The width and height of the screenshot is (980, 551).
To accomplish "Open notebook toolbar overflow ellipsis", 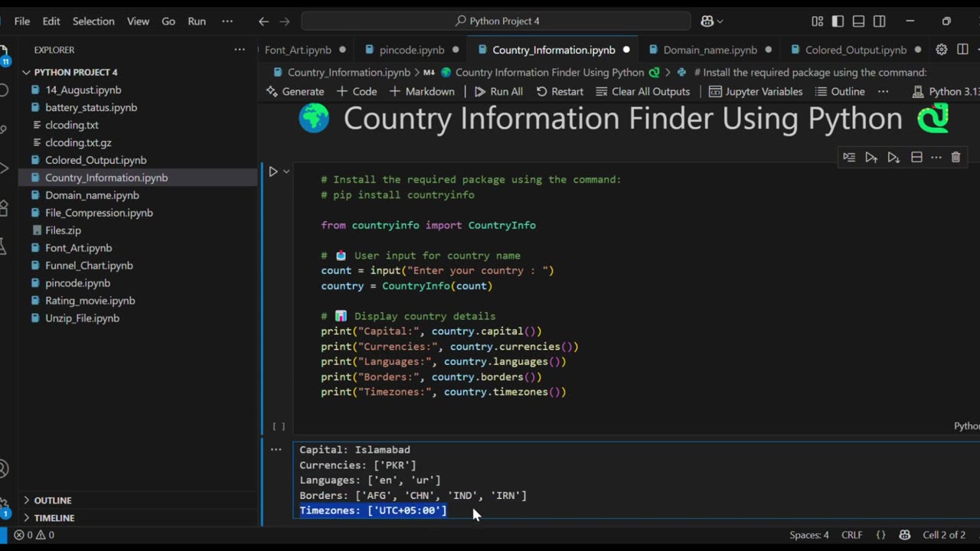I will coord(883,91).
